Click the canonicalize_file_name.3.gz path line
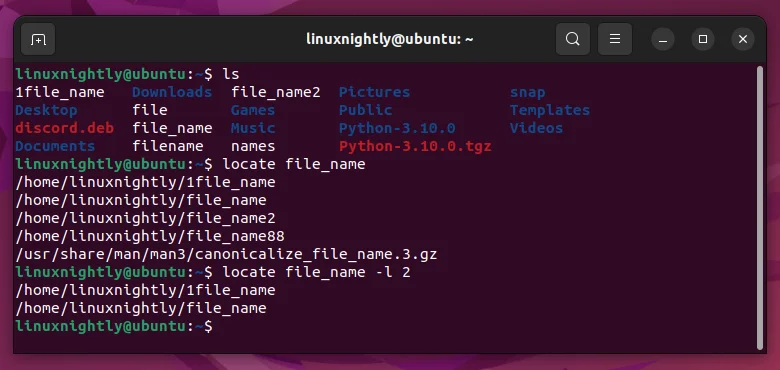Screen dimensions: 780x370 [x=226, y=254]
